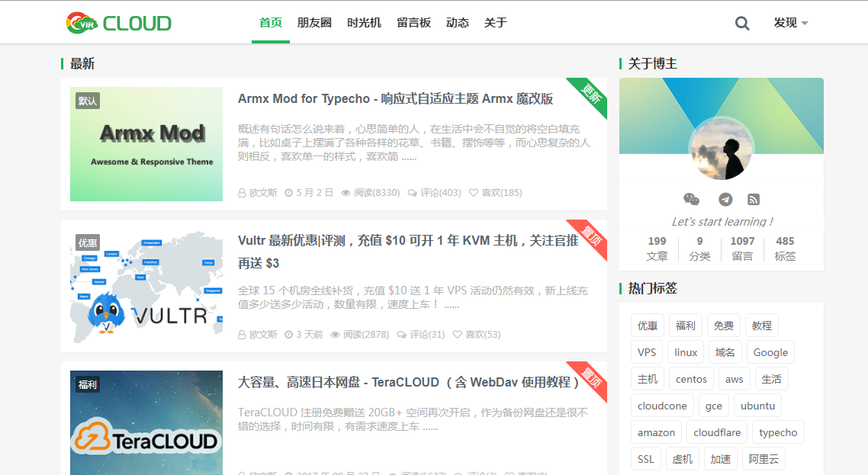Screen dimensions: 868x475
Task: Open the TeraCLOUD post thumbnail
Action: pyautogui.click(x=146, y=422)
